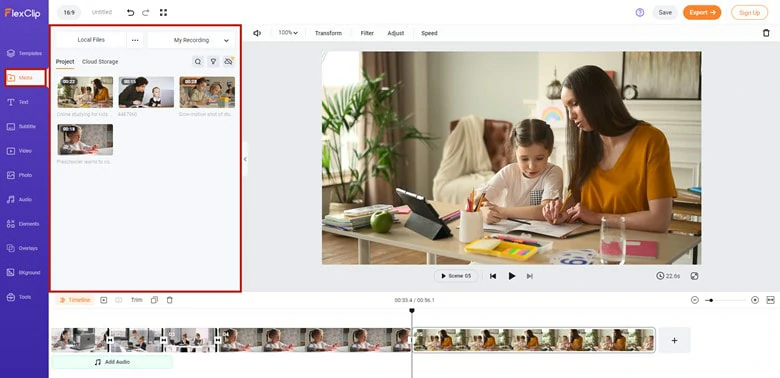Delete scene with timeline trash icon

click(170, 300)
